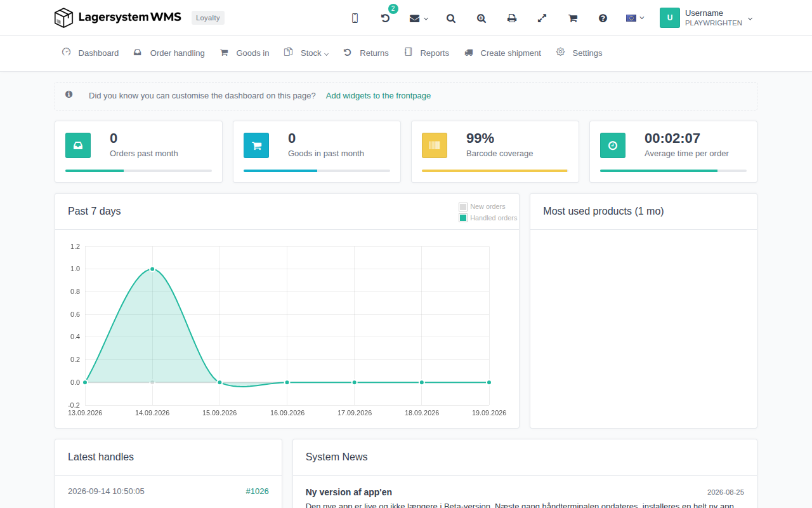Open the Settings menu item
Viewport: 812px width, 508px height.
click(x=579, y=53)
